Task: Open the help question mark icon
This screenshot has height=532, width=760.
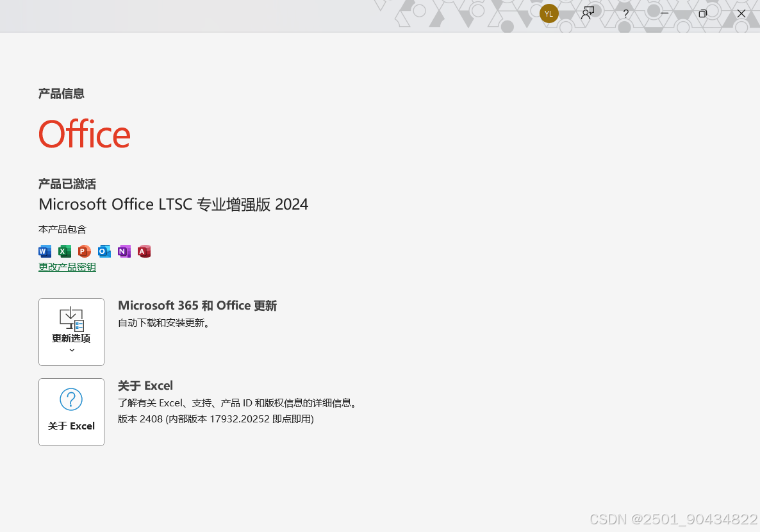Action: coord(625,13)
